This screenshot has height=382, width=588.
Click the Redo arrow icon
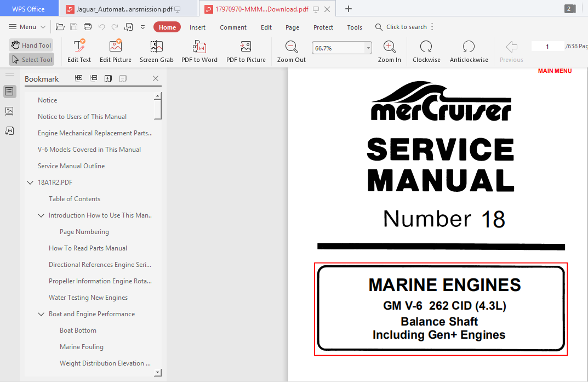[115, 27]
